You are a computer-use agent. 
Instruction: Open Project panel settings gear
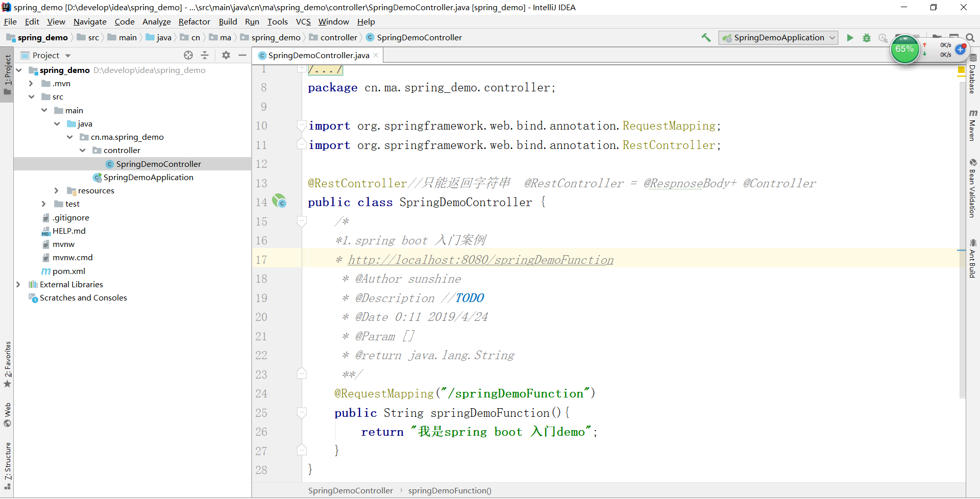click(226, 55)
